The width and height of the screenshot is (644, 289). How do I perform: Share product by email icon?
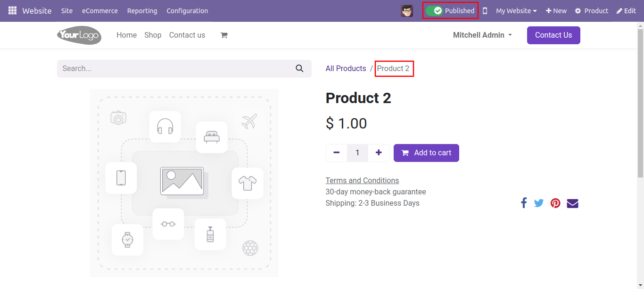pyautogui.click(x=572, y=203)
